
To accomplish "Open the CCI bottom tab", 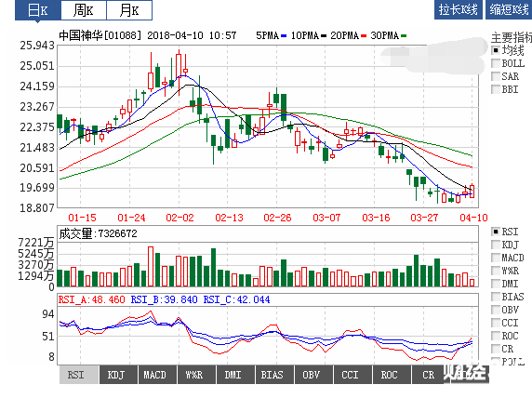I will click(x=352, y=375).
